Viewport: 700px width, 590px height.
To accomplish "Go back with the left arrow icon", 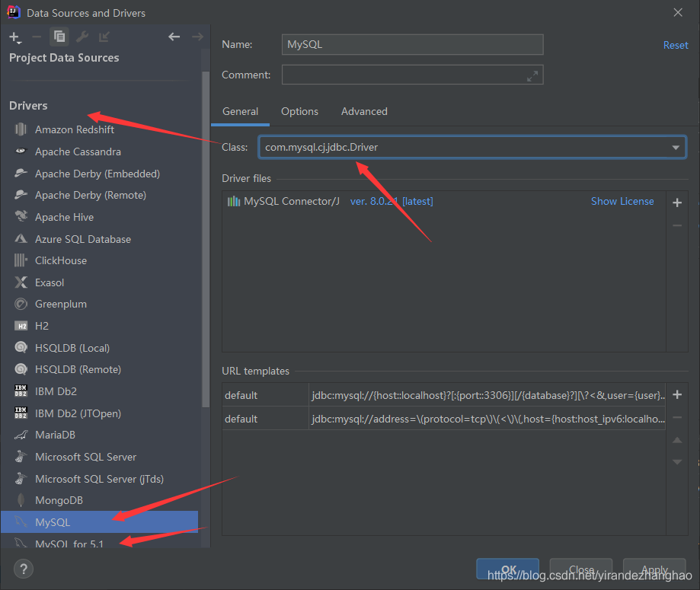I will pyautogui.click(x=174, y=37).
